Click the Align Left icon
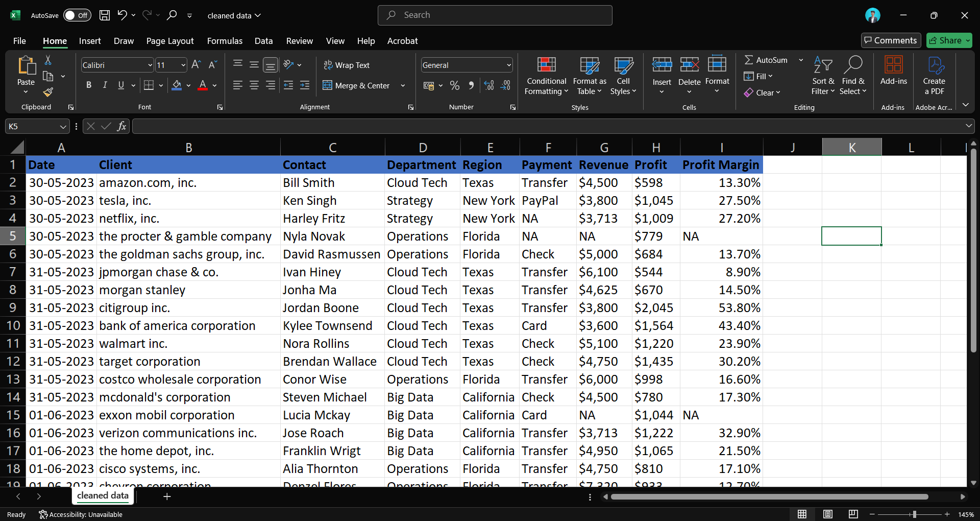 [237, 85]
